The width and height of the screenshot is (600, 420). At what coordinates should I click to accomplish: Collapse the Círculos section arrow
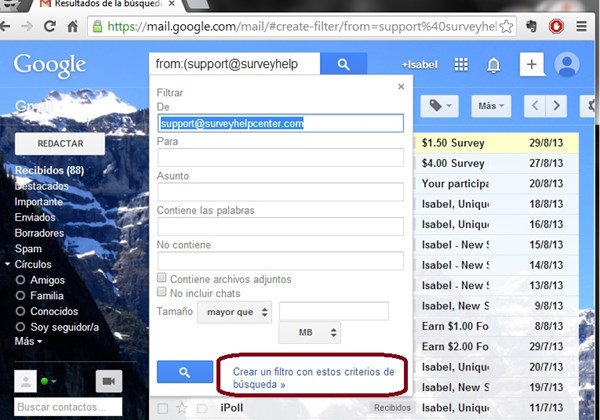tap(7, 264)
